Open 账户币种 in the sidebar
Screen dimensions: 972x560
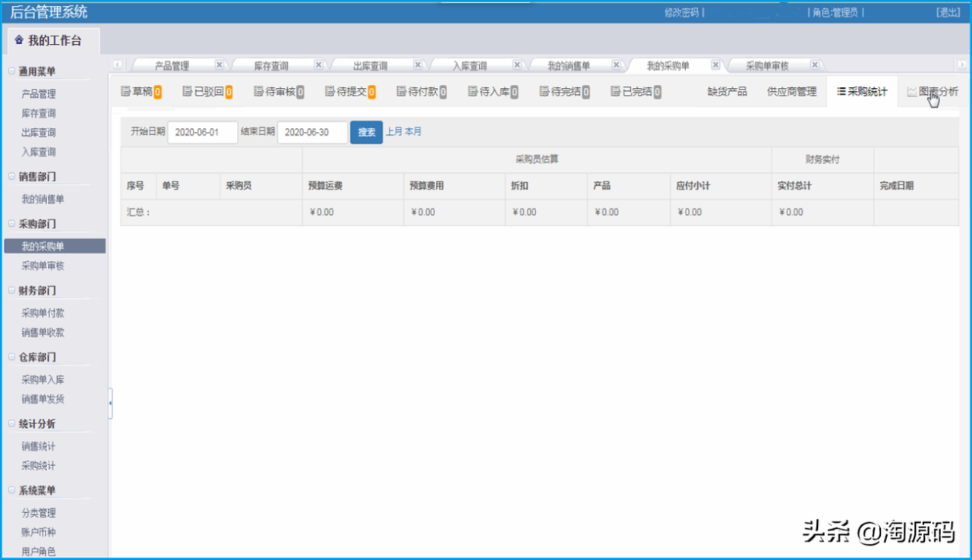tap(39, 533)
